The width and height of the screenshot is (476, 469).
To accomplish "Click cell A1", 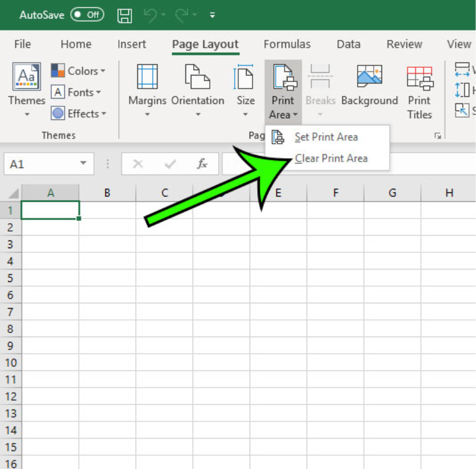I will click(x=51, y=210).
